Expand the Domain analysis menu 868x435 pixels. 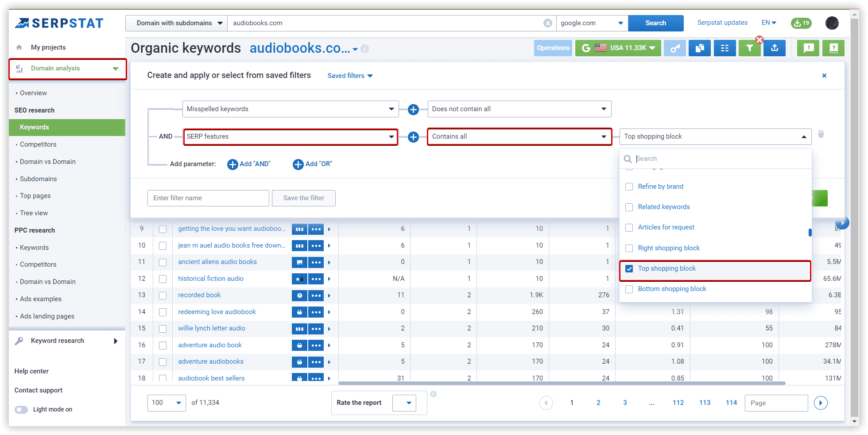(68, 69)
